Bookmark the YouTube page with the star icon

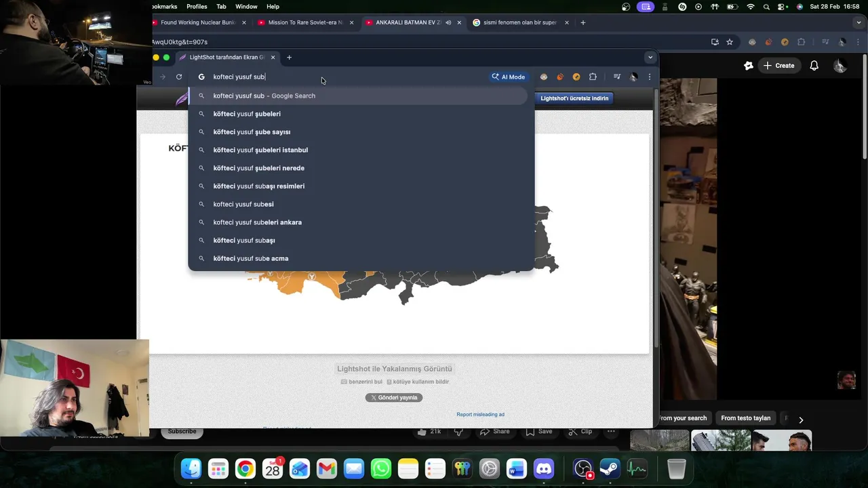[730, 42]
